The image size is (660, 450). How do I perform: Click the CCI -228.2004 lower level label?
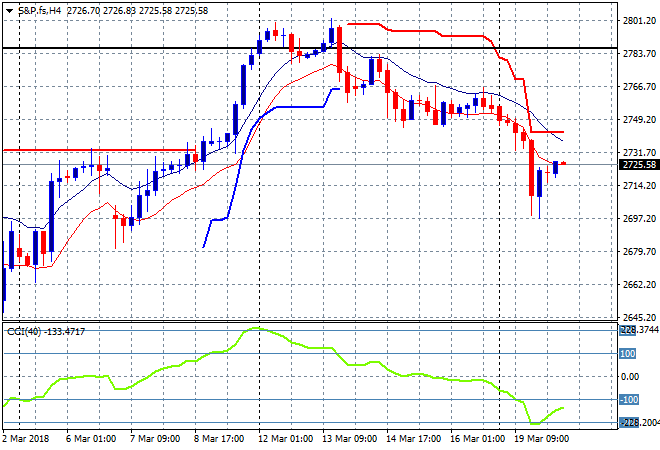click(639, 423)
